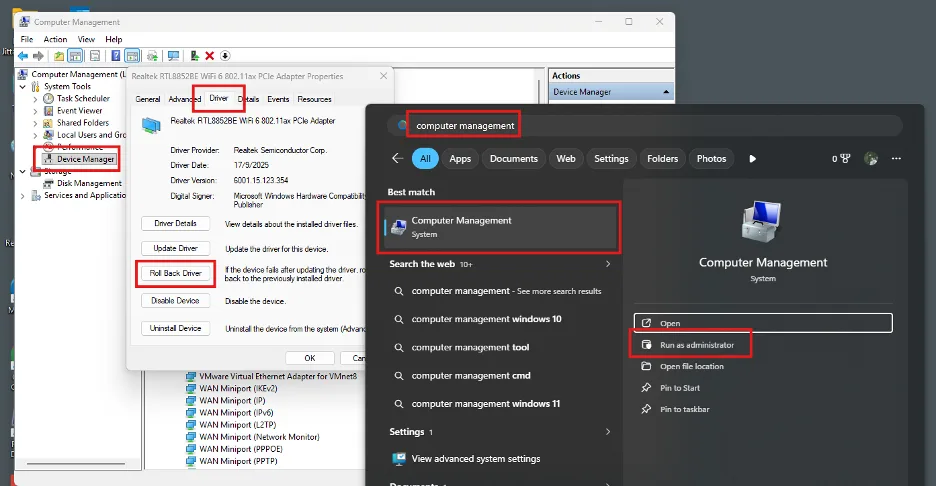Expand the Task Scheduler node

35,99
